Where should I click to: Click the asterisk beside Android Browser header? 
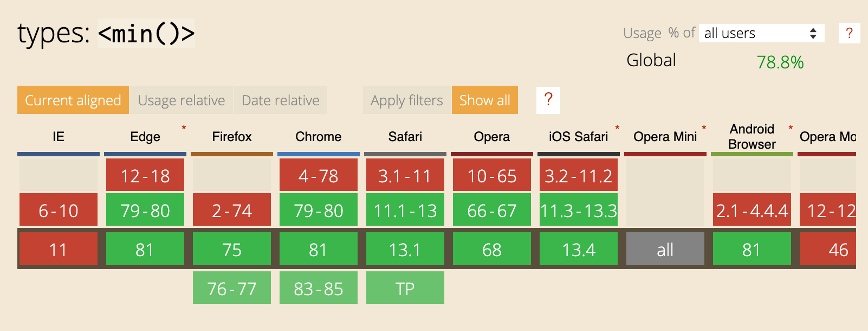791,129
